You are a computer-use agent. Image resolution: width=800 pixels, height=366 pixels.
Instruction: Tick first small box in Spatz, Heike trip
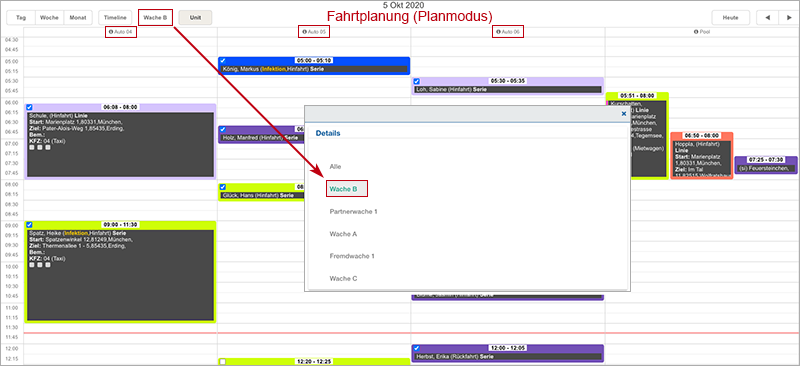coord(32,265)
